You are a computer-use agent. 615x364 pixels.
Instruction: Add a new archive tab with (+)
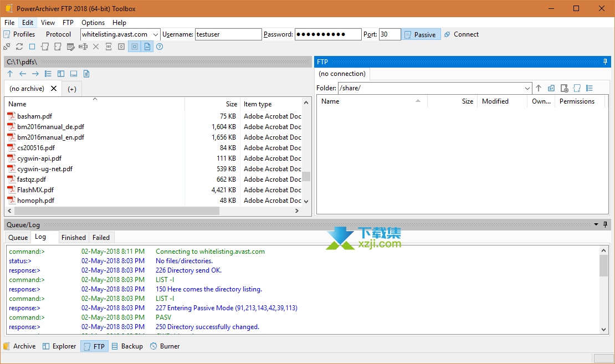72,89
